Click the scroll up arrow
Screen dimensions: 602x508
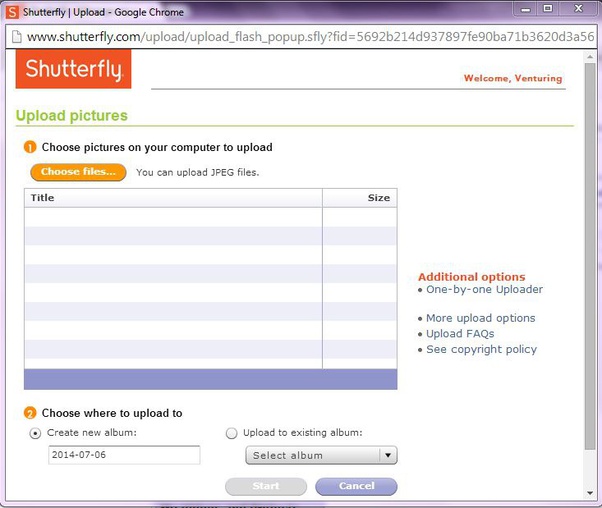tap(590, 57)
